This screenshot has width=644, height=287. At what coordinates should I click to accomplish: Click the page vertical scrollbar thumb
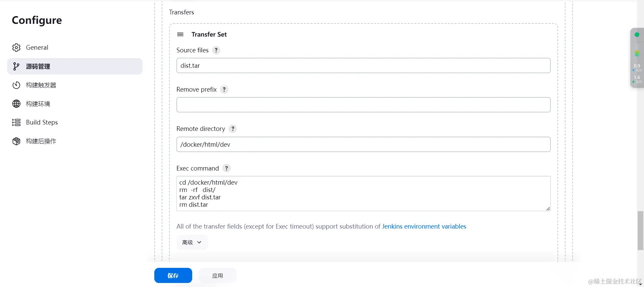(640, 231)
